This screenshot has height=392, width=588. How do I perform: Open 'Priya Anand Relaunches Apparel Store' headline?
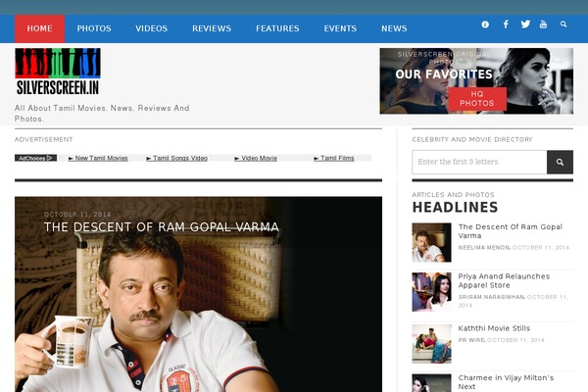504,280
